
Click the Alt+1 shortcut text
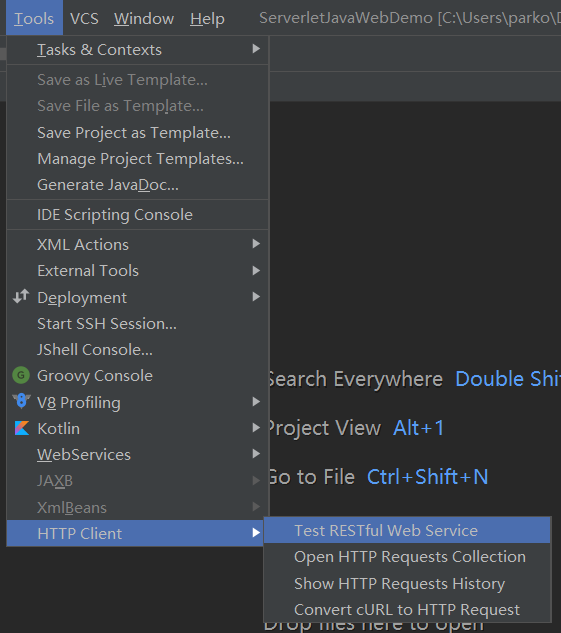click(x=419, y=428)
